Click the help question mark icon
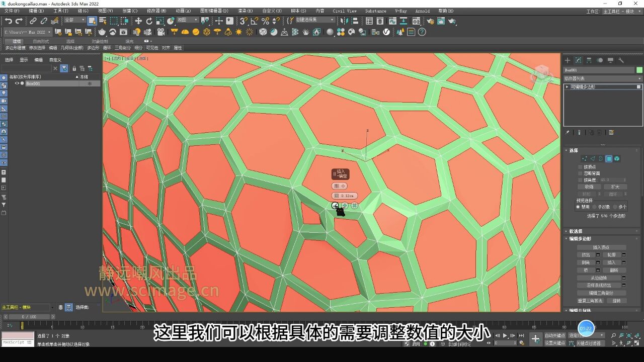The width and height of the screenshot is (644, 362). [422, 32]
